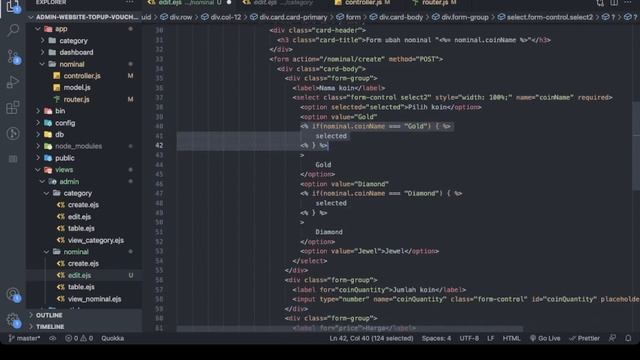Change encoding via UTF-8 status
640x360 pixels.
point(469,338)
